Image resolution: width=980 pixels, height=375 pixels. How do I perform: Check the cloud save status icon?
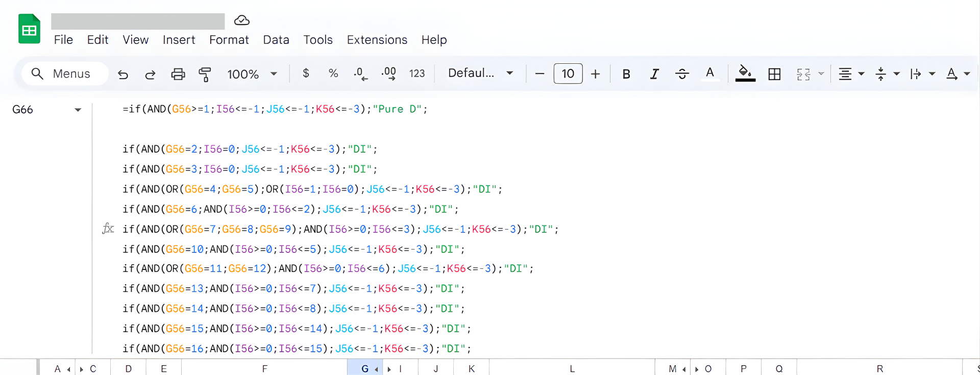241,20
